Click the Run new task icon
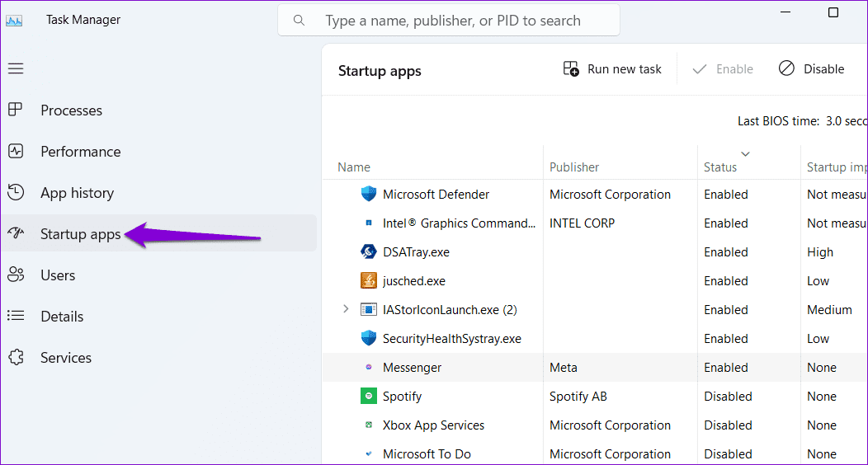The width and height of the screenshot is (868, 465). pyautogui.click(x=571, y=68)
